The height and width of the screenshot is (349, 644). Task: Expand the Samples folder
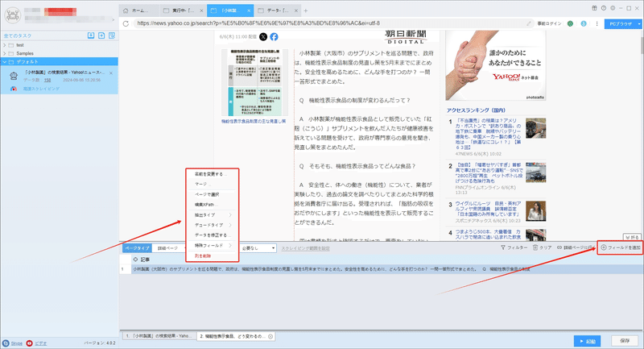click(5, 53)
